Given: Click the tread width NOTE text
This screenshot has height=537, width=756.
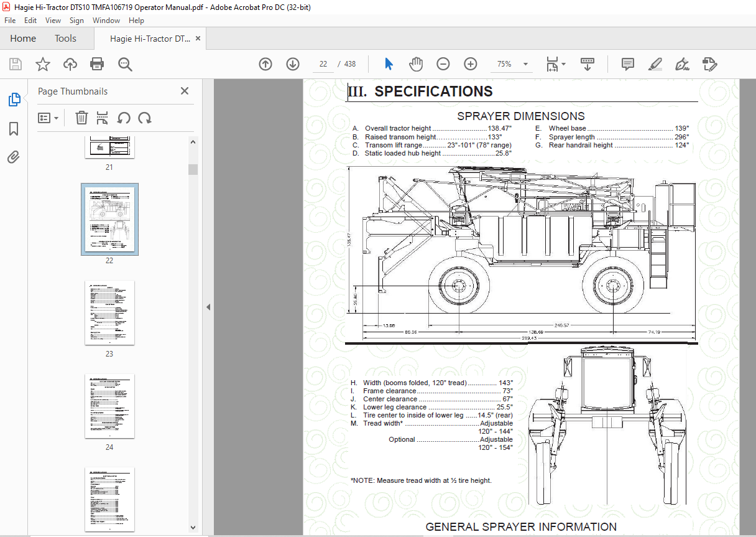Looking at the screenshot, I should pyautogui.click(x=421, y=480).
